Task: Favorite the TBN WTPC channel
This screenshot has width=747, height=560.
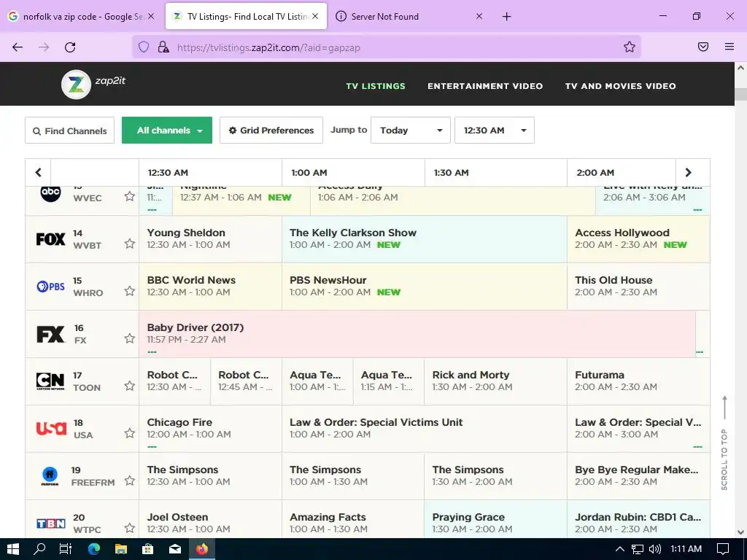Action: coord(130,528)
